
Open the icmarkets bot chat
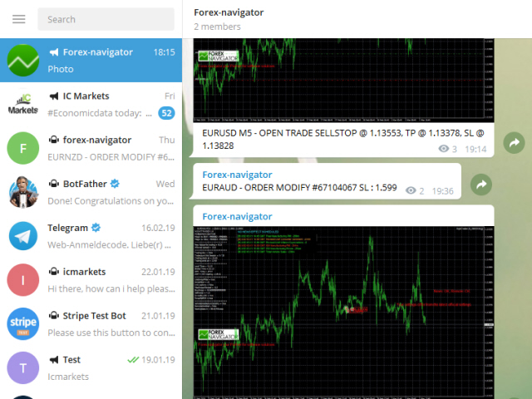tap(91, 280)
